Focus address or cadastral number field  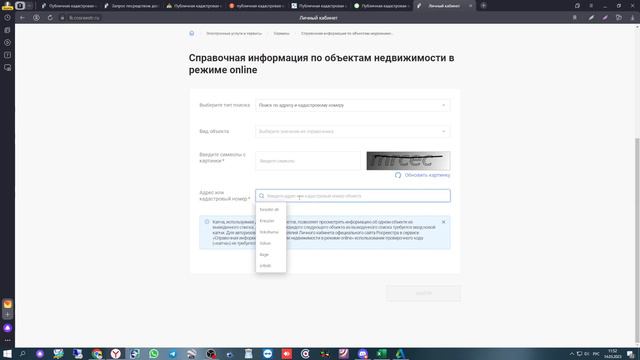coord(353,196)
